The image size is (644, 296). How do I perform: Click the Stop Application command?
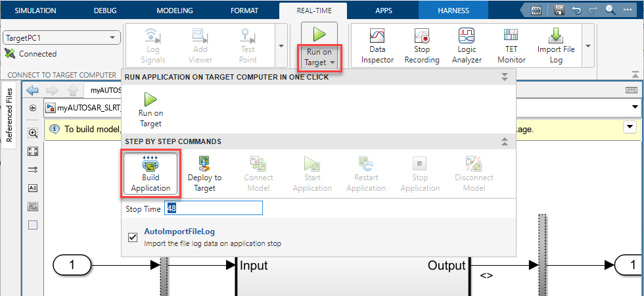pos(420,174)
